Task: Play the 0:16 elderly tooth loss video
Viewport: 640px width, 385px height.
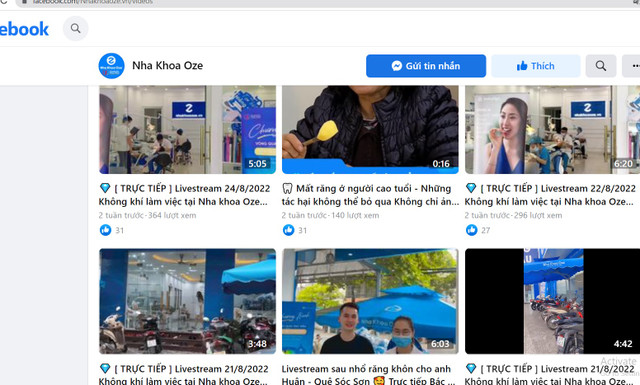Action: [370, 129]
